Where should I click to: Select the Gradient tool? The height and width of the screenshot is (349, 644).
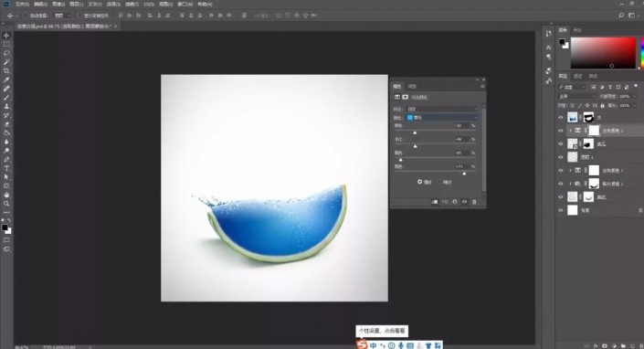tap(6, 132)
